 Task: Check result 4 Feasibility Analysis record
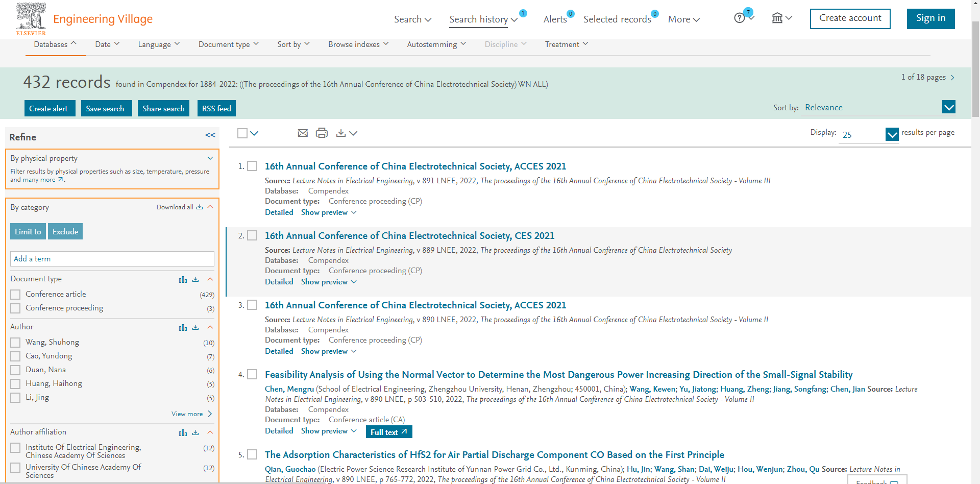pyautogui.click(x=252, y=374)
